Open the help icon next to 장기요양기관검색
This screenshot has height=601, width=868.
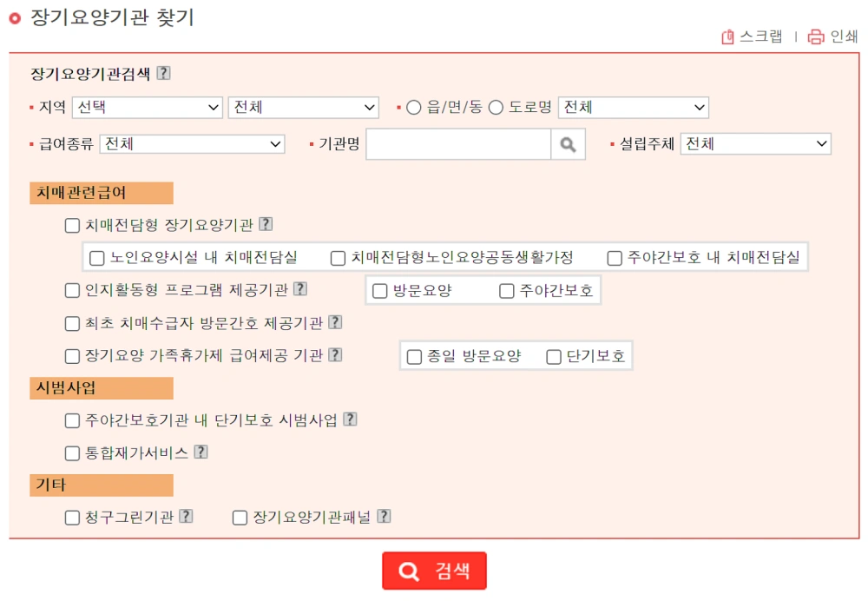pyautogui.click(x=165, y=74)
